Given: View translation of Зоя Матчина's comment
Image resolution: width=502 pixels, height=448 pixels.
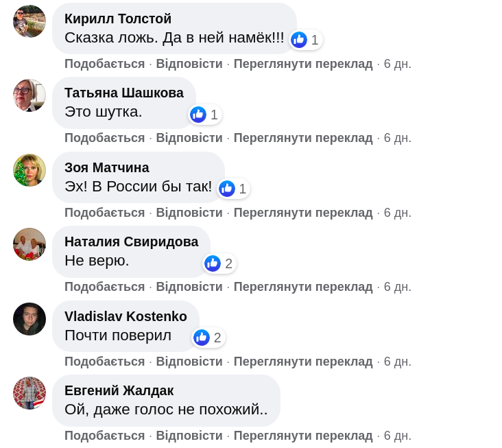Looking at the screenshot, I should tap(303, 213).
